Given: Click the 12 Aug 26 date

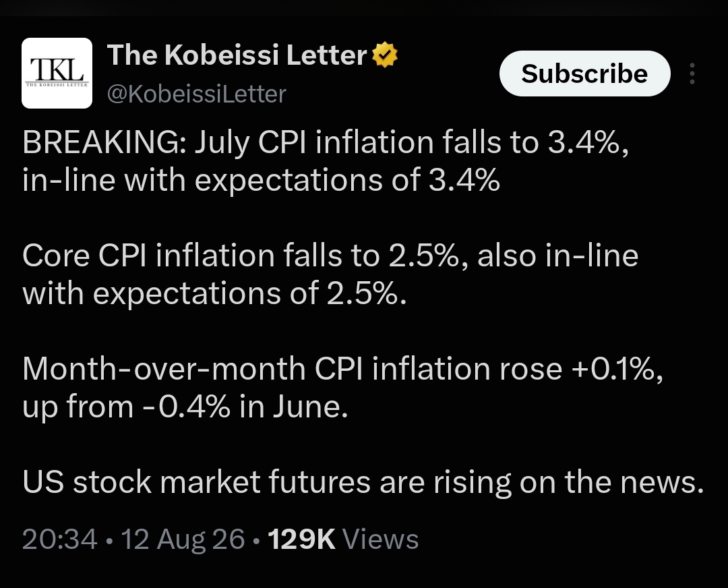Looking at the screenshot, I should pos(183,539).
